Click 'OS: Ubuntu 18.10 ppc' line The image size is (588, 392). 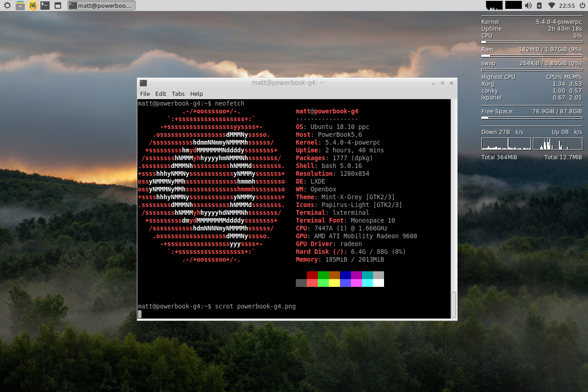click(333, 127)
